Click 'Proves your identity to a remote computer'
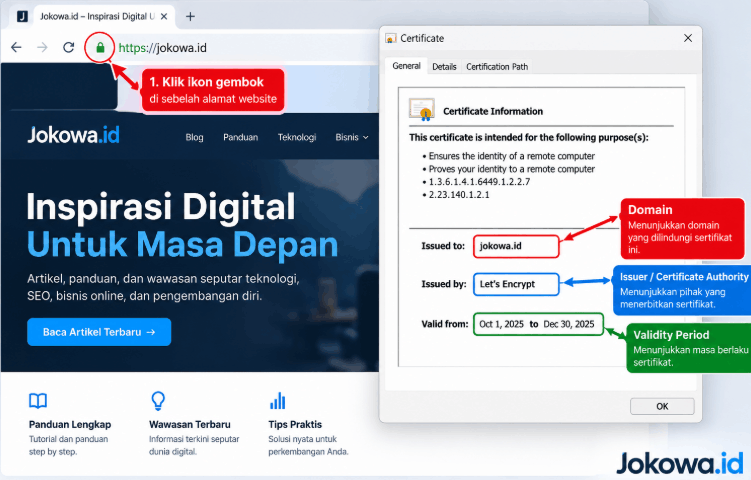The image size is (751, 480). 512,169
